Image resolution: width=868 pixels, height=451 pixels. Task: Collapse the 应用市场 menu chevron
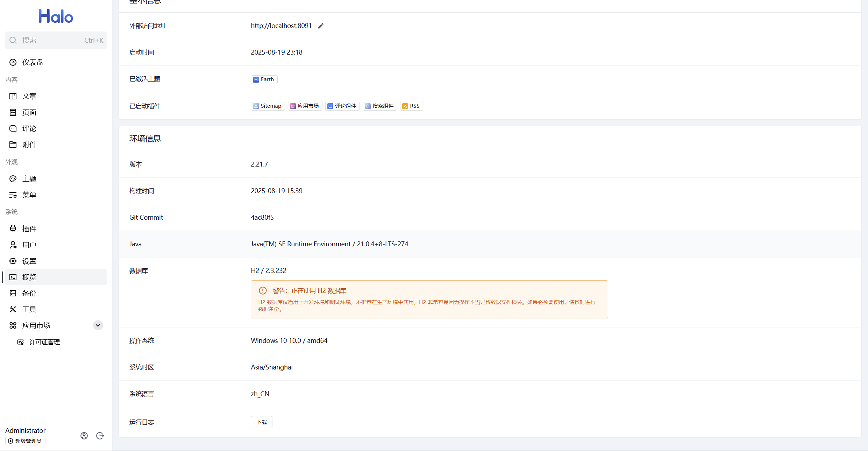[98, 325]
